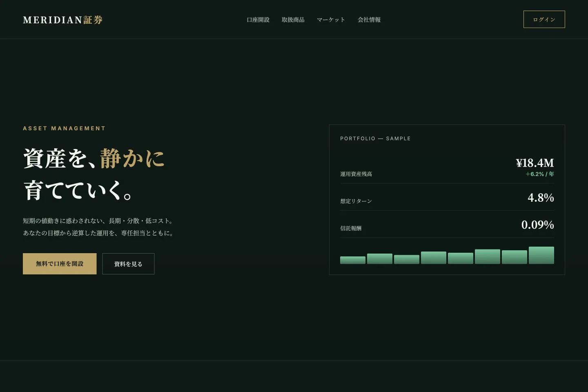588x392 pixels.
Task: Click the gold 静かに headline text
Action: click(x=132, y=158)
